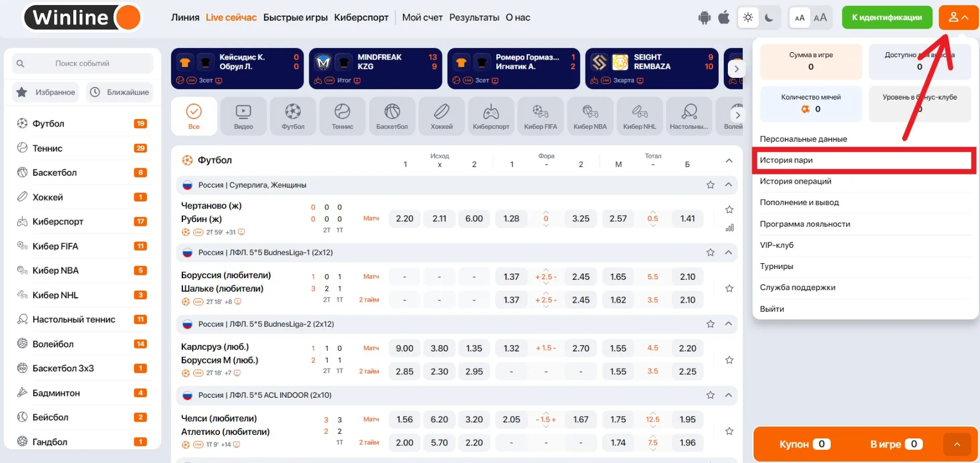Image resolution: width=980 pixels, height=463 pixels.
Task: Open statistics for Чертаново vs Рубин match
Action: pos(730,228)
